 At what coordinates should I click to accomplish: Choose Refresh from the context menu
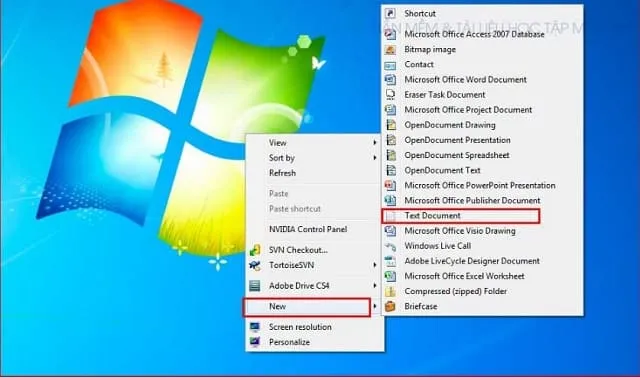pos(313,173)
